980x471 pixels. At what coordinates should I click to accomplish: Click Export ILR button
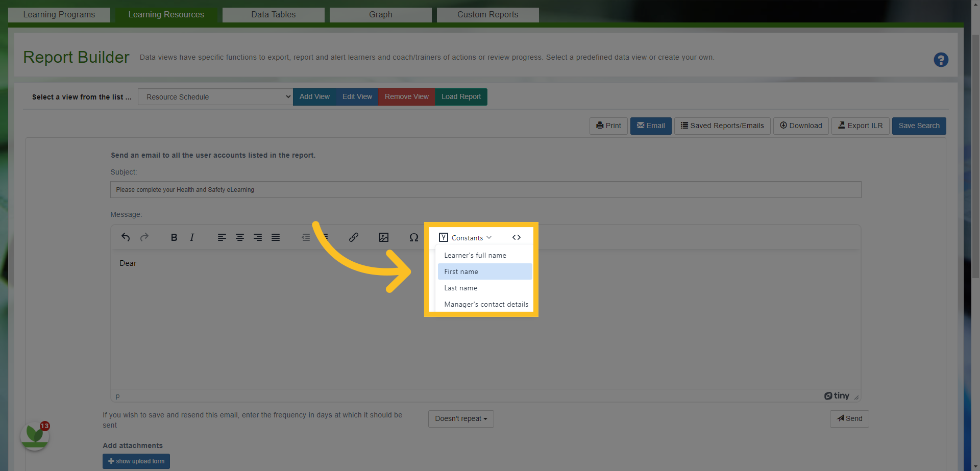click(x=861, y=126)
